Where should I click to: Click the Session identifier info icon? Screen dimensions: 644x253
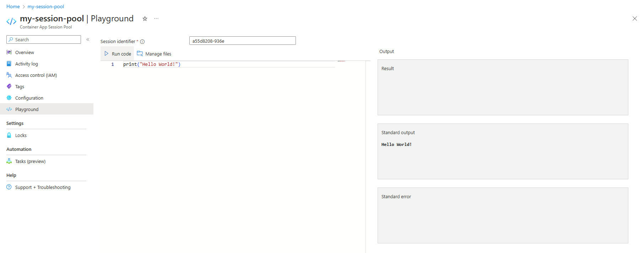pos(142,42)
